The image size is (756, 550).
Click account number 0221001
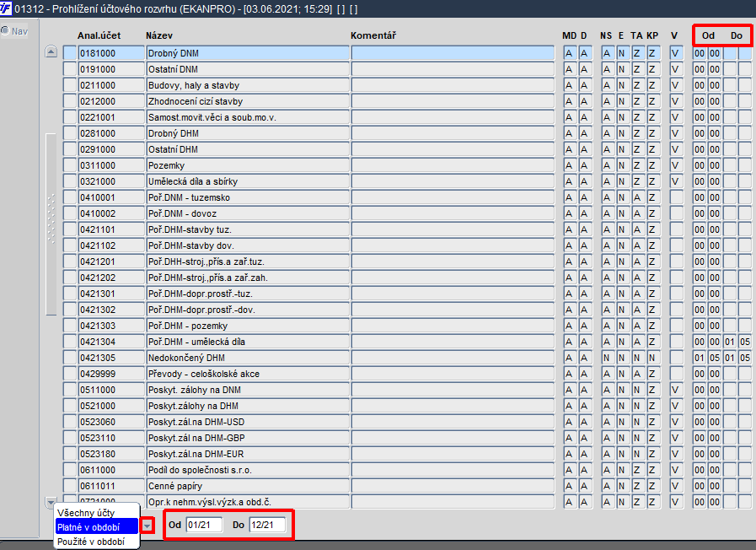tap(111, 117)
